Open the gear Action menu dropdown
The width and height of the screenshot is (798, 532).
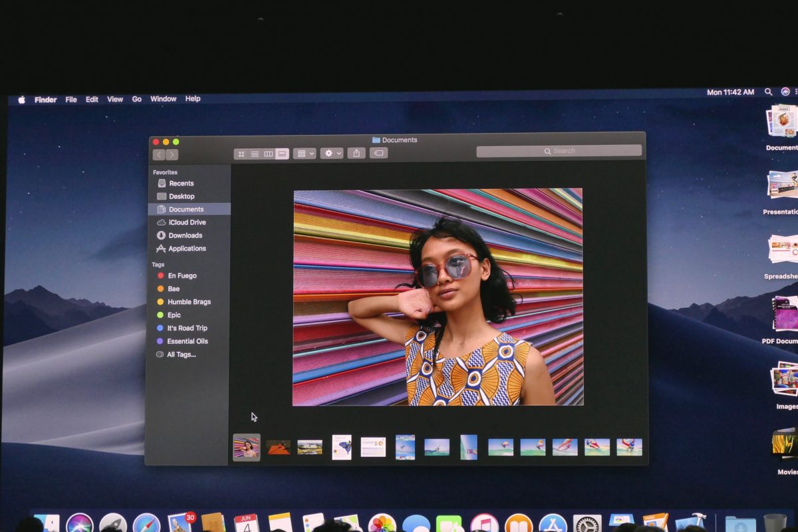pos(332,153)
